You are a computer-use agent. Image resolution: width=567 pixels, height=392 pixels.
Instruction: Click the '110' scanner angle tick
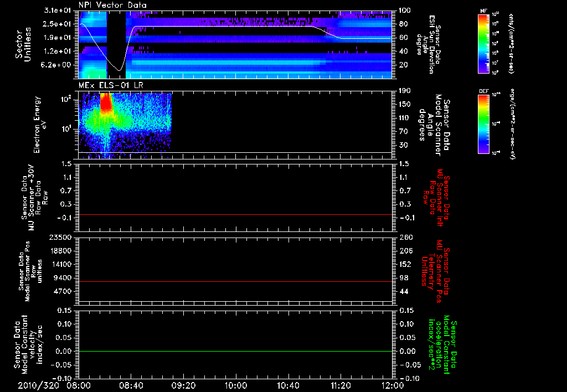tap(405, 118)
